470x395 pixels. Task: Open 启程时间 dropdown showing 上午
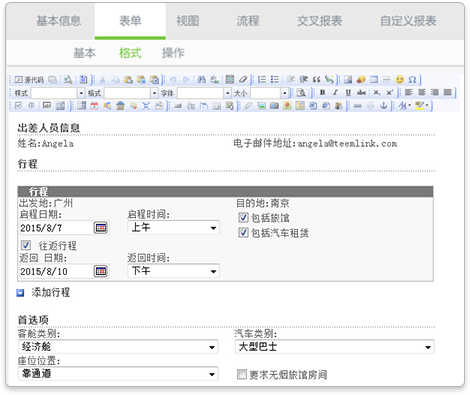[173, 228]
